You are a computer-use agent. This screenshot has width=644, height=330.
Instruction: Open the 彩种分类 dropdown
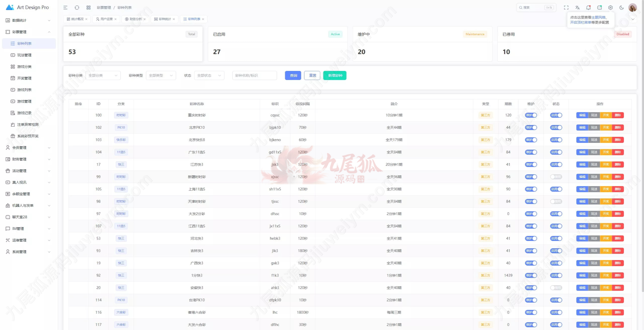103,75
